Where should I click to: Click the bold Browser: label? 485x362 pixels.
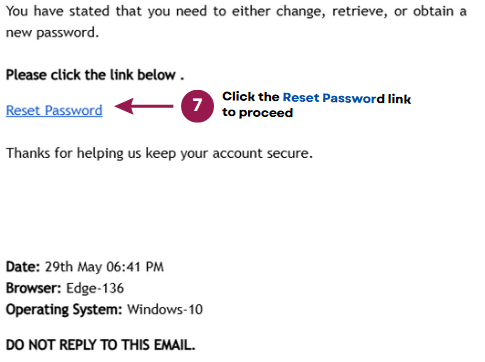pos(34,288)
